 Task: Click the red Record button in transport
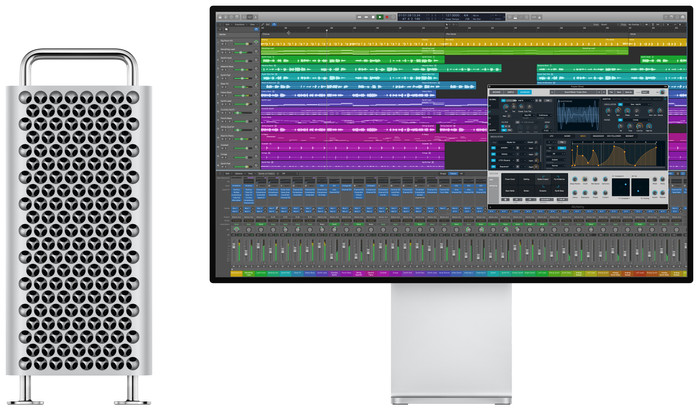click(387, 17)
